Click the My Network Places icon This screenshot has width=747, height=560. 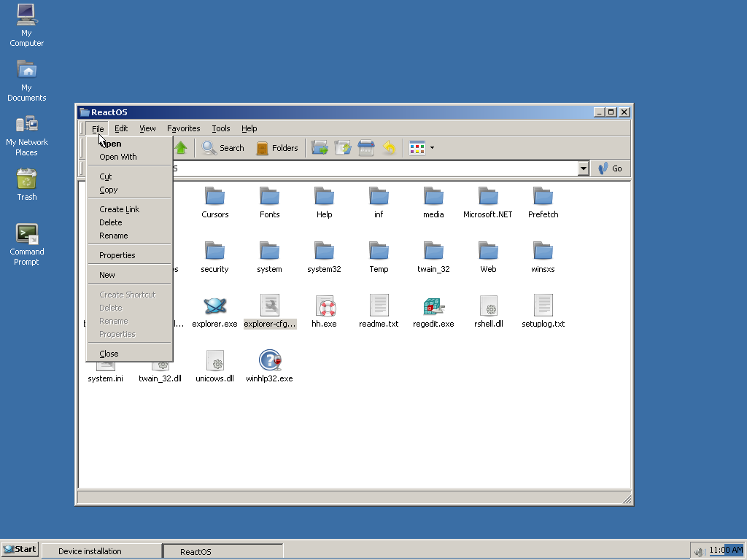point(27,136)
